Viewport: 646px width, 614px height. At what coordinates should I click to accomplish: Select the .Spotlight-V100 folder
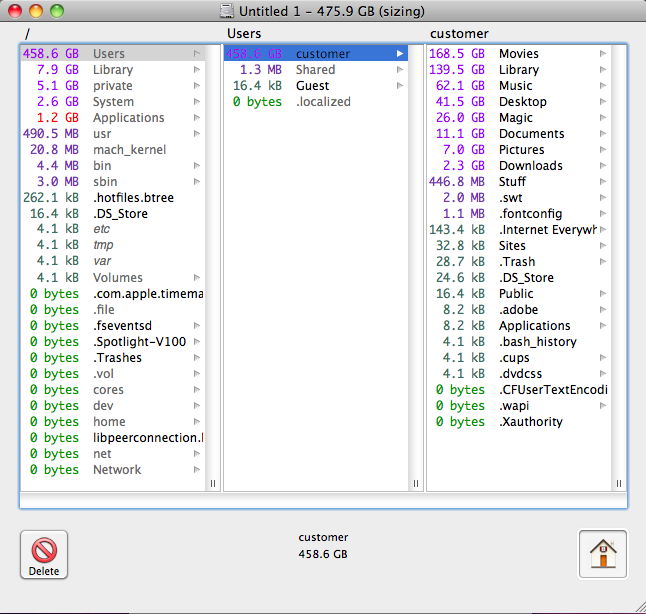tap(112, 342)
